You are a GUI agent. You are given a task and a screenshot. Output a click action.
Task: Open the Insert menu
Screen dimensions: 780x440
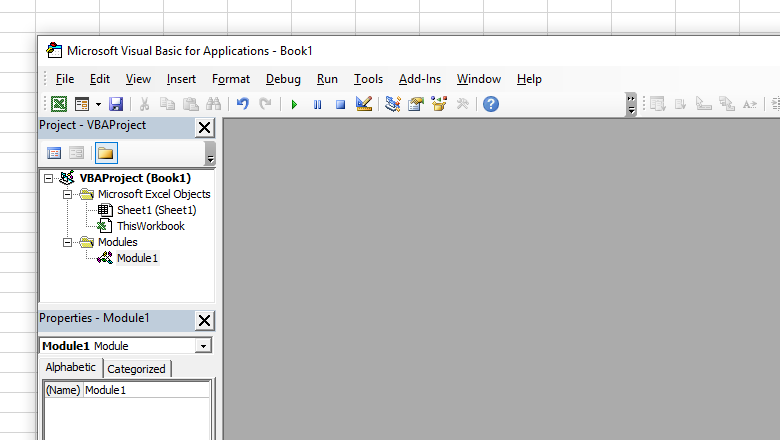(x=181, y=79)
